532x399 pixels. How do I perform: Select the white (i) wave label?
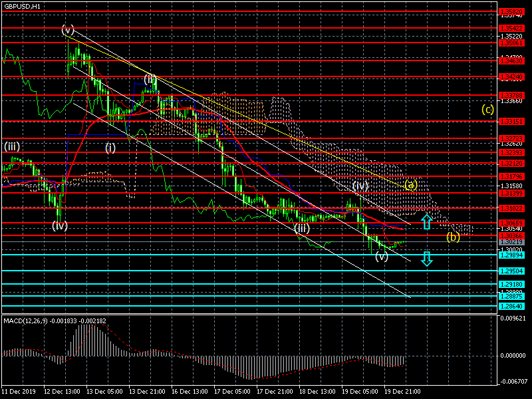[110, 148]
